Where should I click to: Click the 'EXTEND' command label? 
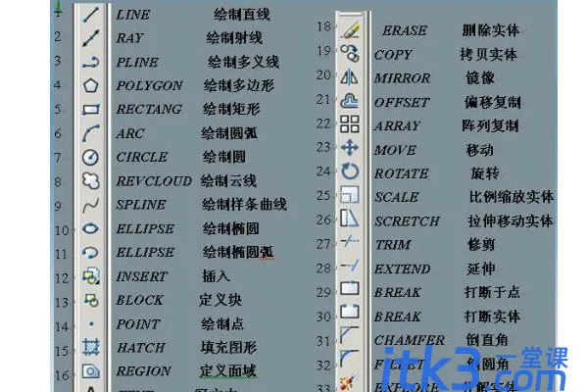403,269
